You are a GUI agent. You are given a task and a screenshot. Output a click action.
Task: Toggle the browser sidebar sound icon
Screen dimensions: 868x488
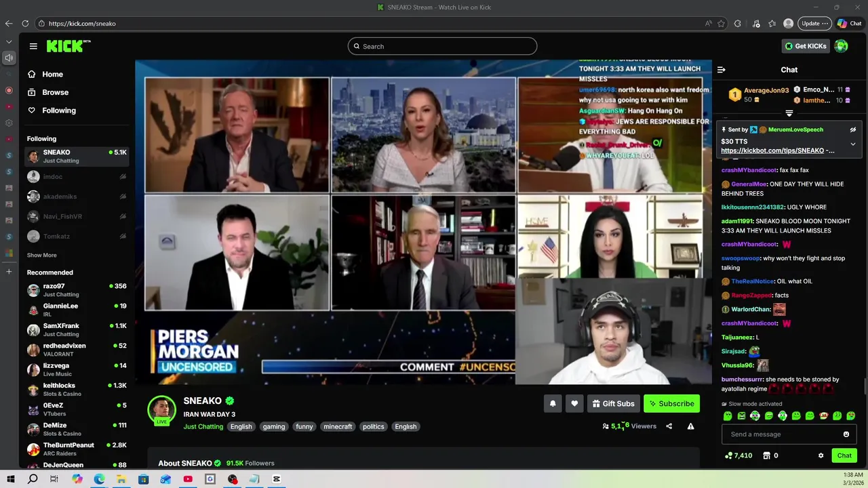tap(9, 58)
